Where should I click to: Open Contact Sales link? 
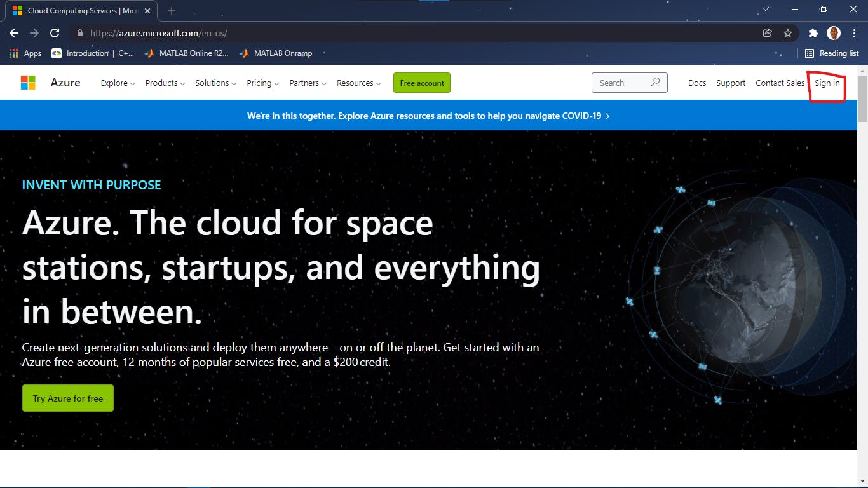point(780,83)
